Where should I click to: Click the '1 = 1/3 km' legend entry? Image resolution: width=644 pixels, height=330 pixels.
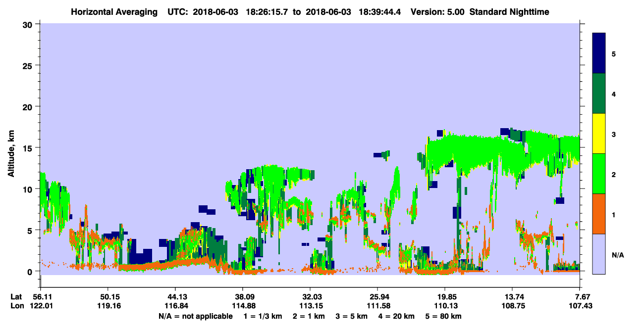click(263, 316)
